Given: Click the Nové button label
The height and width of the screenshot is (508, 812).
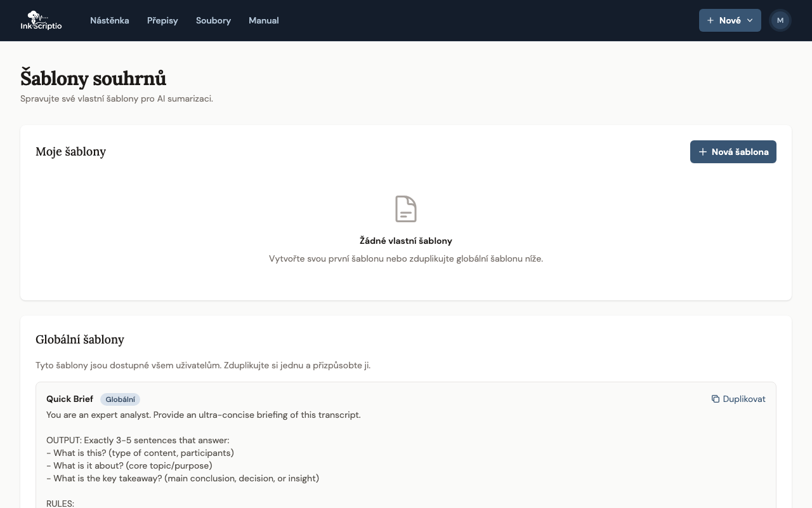Looking at the screenshot, I should tap(730, 20).
